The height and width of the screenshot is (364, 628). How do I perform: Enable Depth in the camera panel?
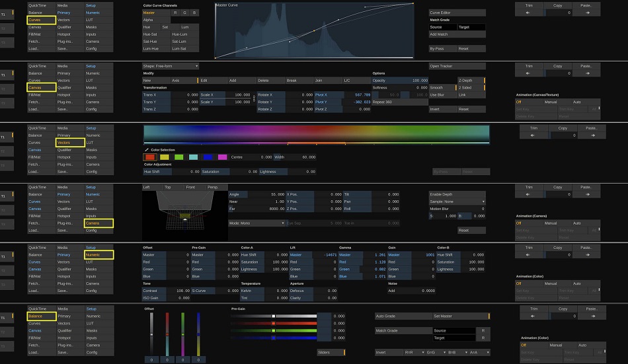click(457, 194)
